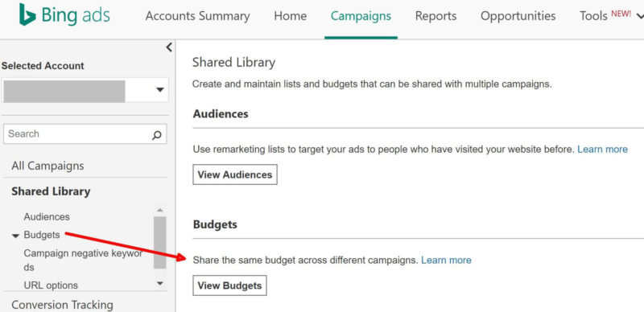This screenshot has height=312, width=644.
Task: Collapse the Budgets tree triangle
Action: tap(15, 236)
